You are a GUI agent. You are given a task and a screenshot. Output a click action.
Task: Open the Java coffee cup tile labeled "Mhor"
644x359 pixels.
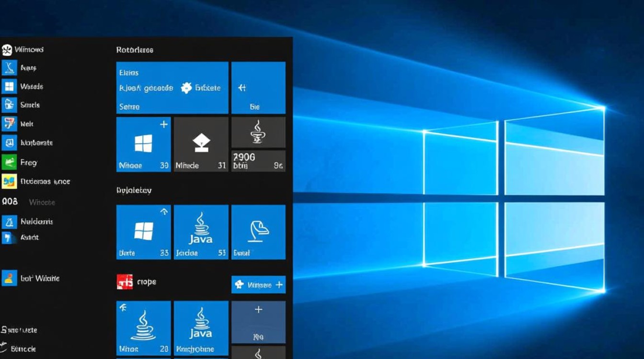pyautogui.click(x=143, y=328)
